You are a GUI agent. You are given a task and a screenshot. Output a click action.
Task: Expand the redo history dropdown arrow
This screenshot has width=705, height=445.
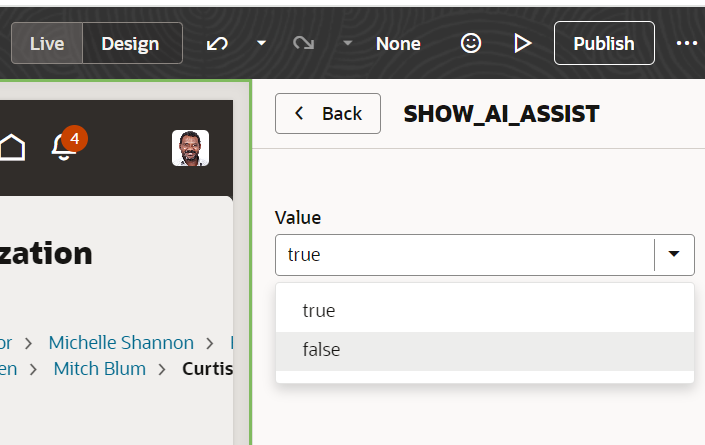tap(347, 44)
